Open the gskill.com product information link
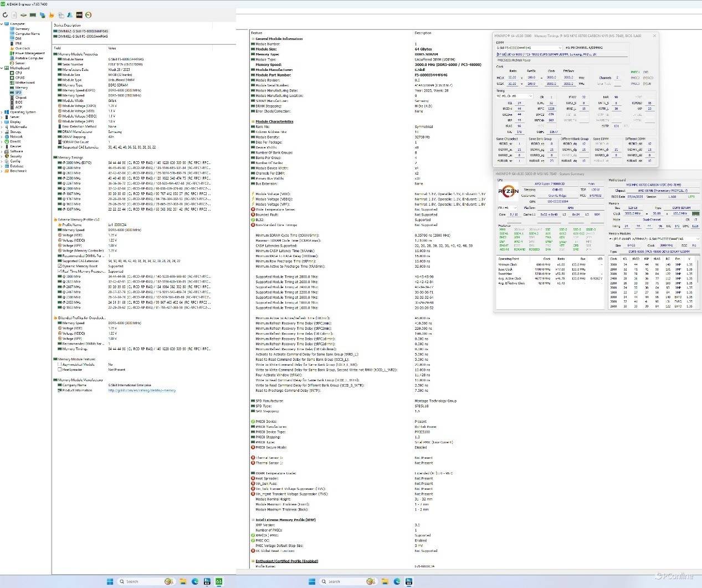This screenshot has width=702, height=588. point(142,390)
